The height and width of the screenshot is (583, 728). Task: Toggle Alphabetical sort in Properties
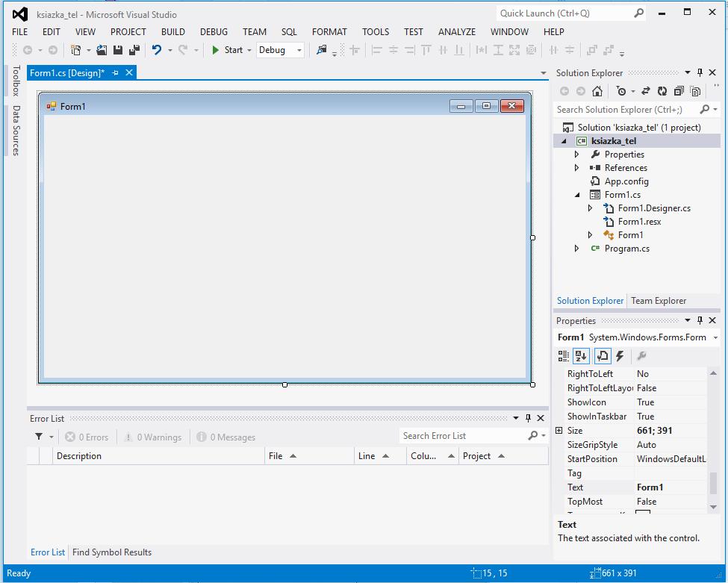tap(581, 356)
